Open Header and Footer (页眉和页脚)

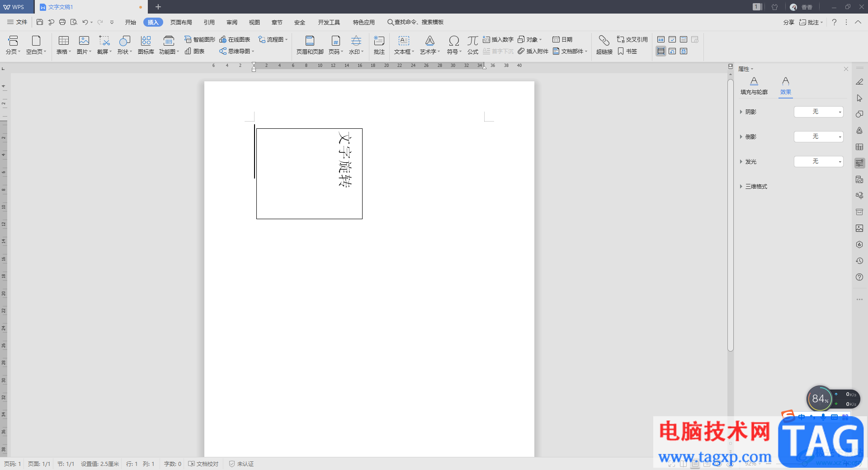click(310, 45)
